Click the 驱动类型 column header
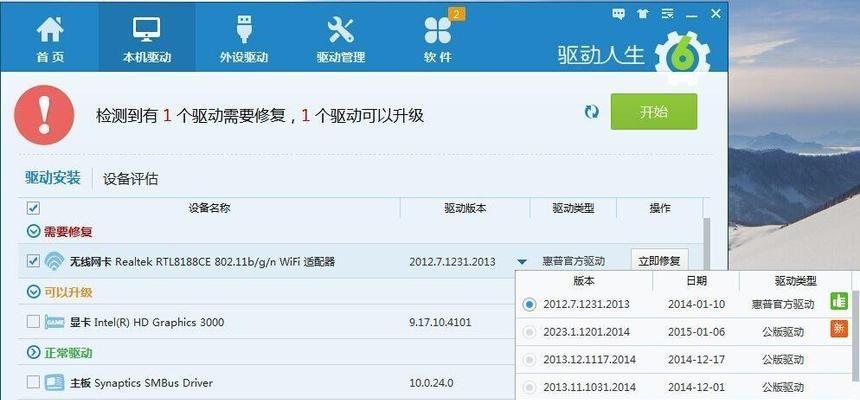 coord(573,209)
